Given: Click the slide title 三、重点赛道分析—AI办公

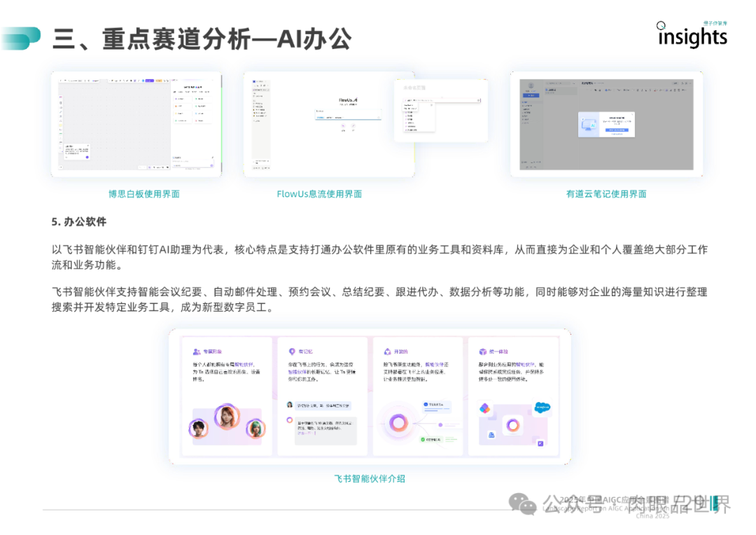Looking at the screenshot, I should (202, 39).
